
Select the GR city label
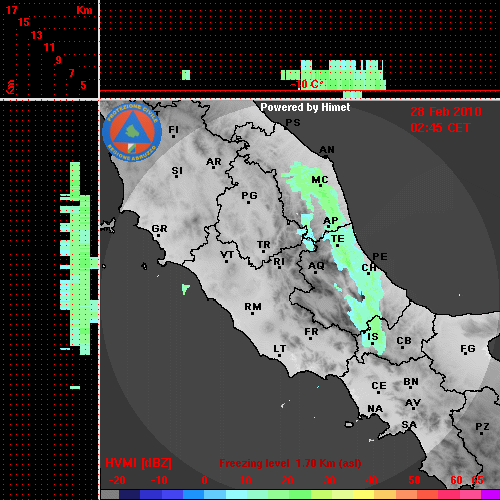coord(159,228)
